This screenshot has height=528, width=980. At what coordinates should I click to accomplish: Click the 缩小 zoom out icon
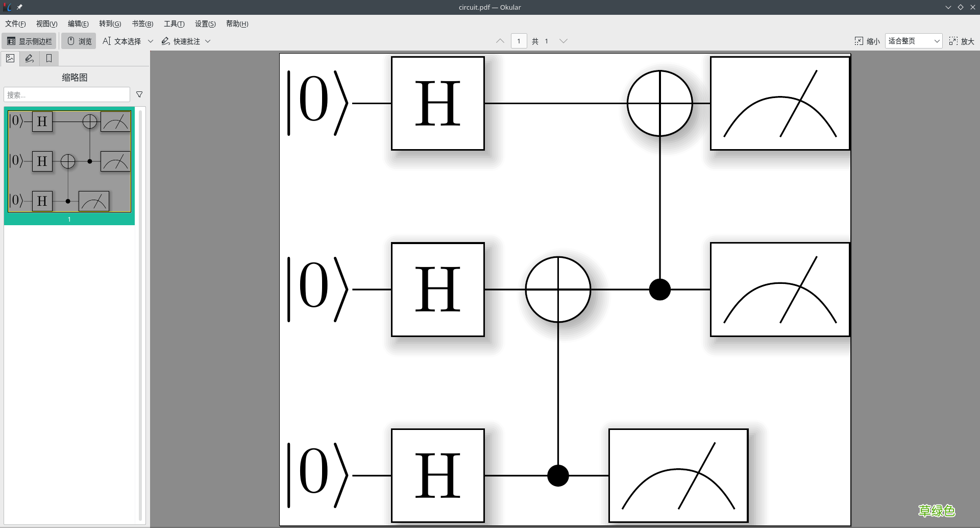(x=859, y=41)
